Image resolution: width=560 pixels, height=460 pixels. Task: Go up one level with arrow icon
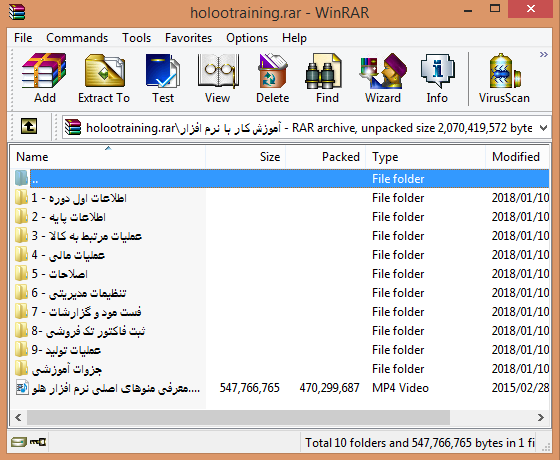(x=29, y=126)
